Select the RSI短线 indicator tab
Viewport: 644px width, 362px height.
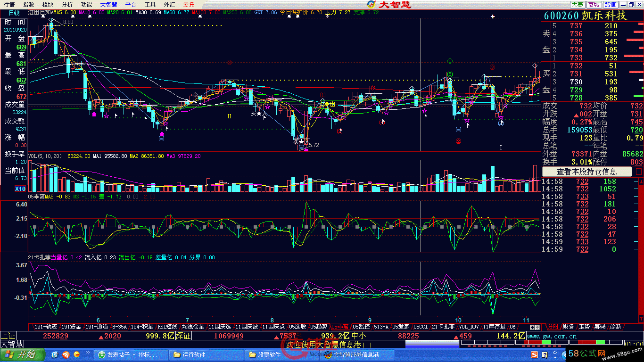tap(167, 326)
